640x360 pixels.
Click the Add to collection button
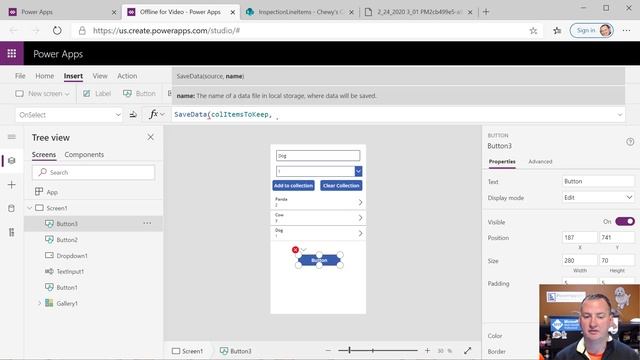coord(293,186)
